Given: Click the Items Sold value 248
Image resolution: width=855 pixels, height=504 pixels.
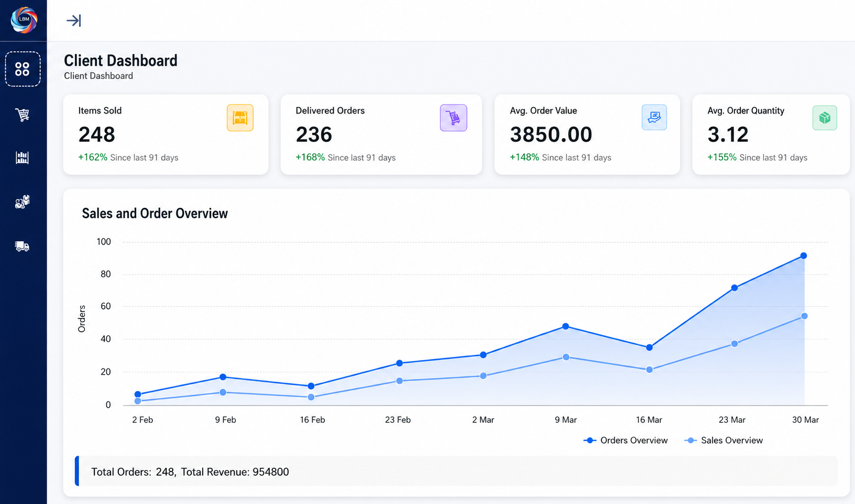Looking at the screenshot, I should pyautogui.click(x=97, y=135).
